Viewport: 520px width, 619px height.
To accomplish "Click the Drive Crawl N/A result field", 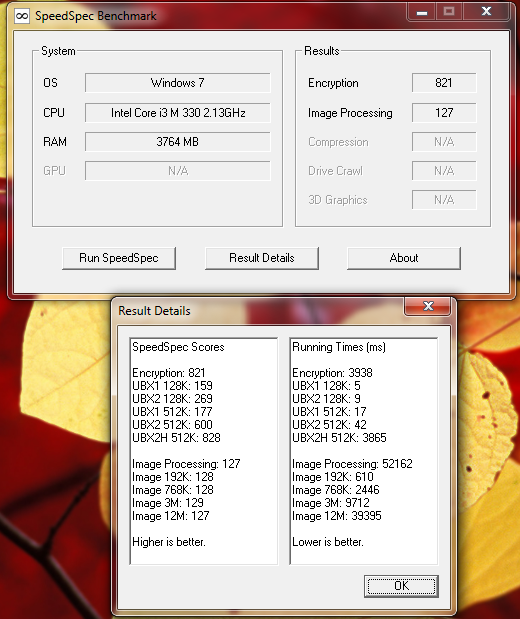I will (444, 171).
